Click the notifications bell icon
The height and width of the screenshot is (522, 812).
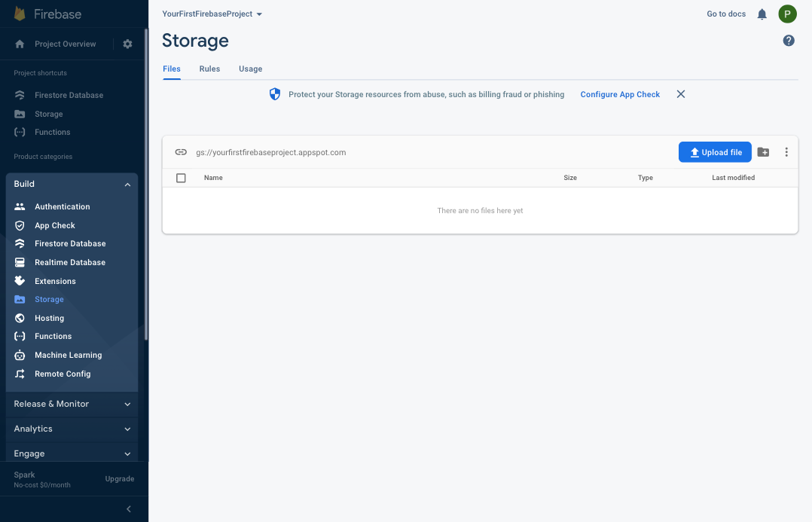(x=762, y=14)
